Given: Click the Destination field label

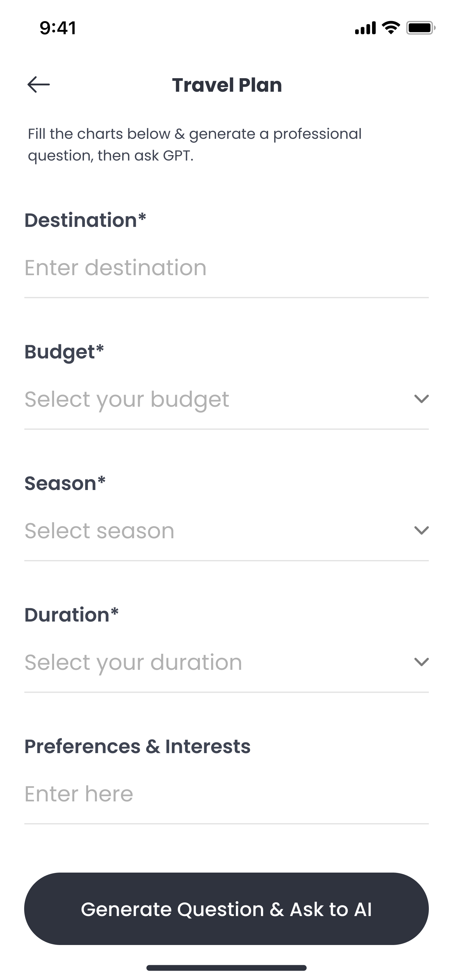Looking at the screenshot, I should (85, 220).
